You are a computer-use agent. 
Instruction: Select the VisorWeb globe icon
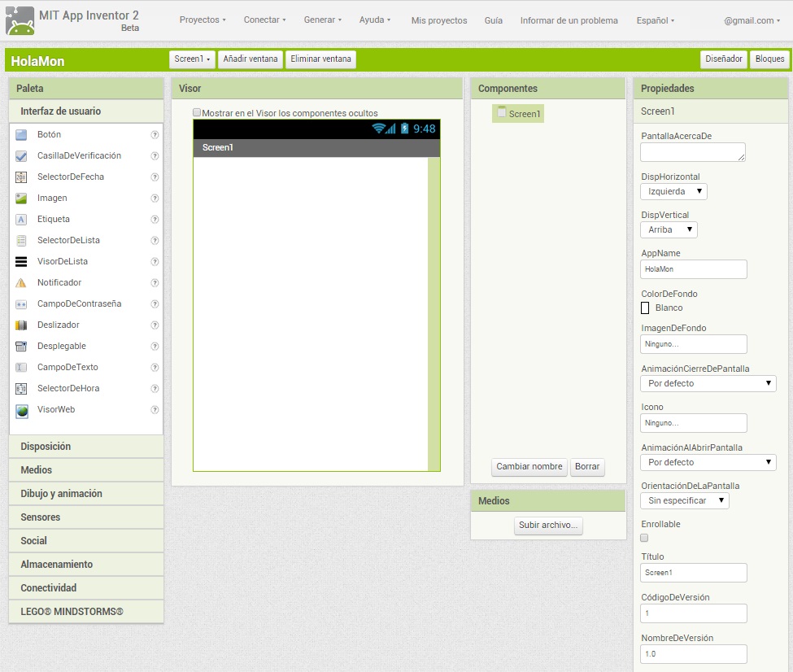pyautogui.click(x=22, y=410)
